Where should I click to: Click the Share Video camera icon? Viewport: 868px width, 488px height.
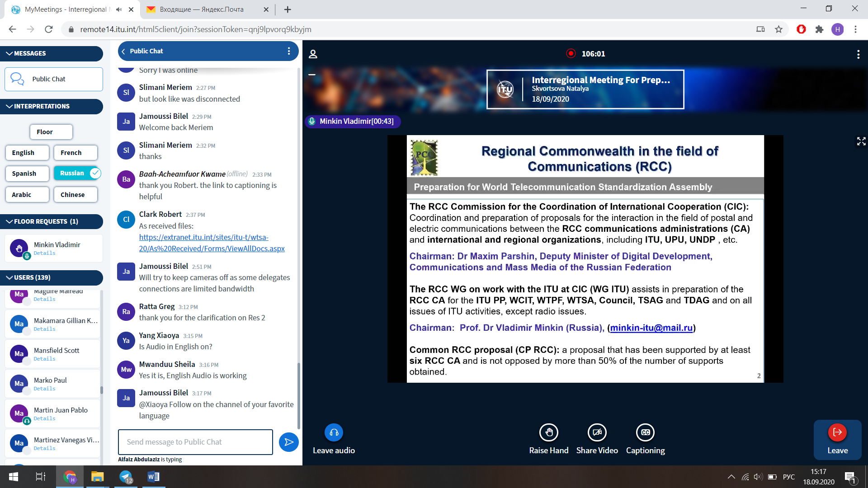[x=597, y=432]
